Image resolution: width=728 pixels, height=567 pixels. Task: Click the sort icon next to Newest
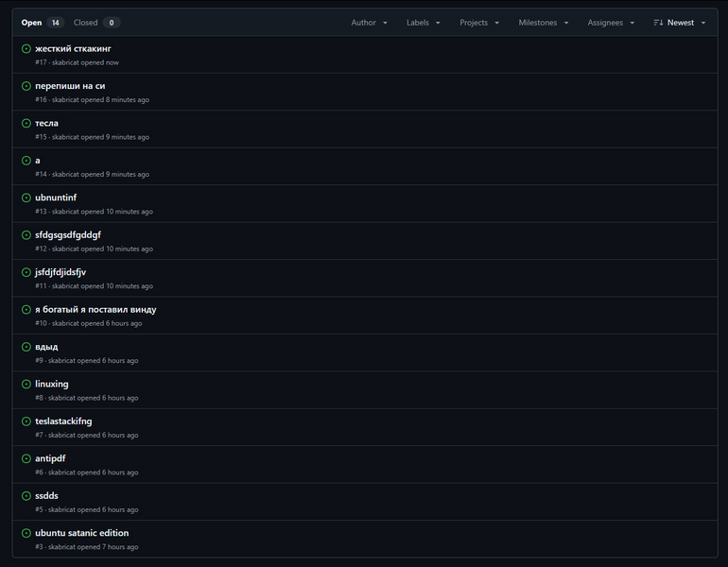click(x=658, y=23)
